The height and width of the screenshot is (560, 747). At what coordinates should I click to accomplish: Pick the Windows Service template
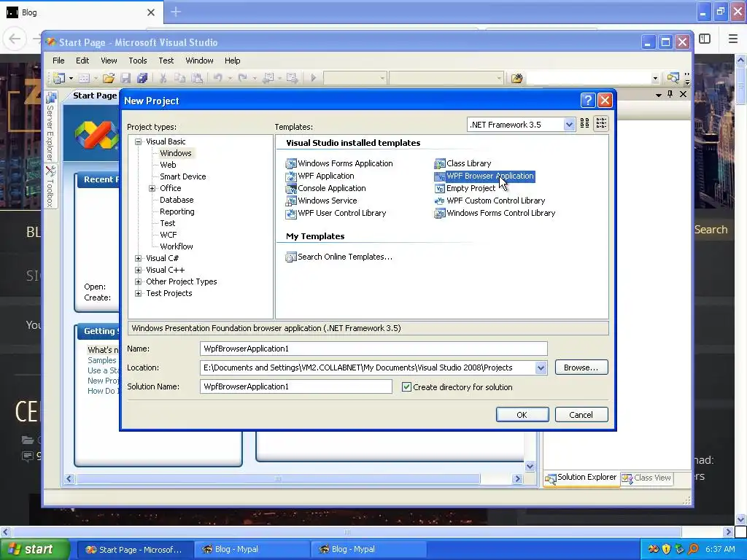[321, 201]
